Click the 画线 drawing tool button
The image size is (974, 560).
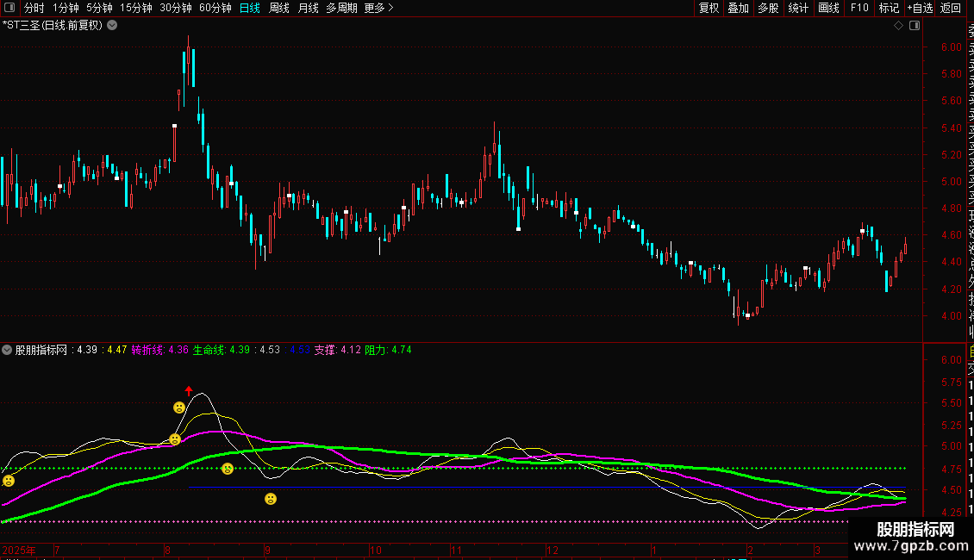(828, 8)
